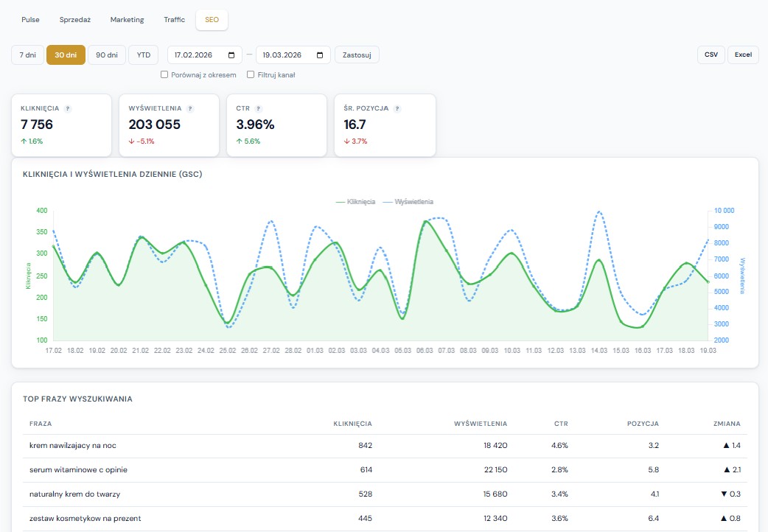Select the Marketing tab
The image size is (768, 532).
click(127, 20)
